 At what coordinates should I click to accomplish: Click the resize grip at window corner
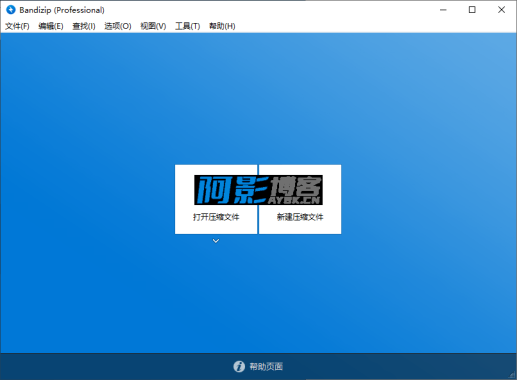pos(512,375)
